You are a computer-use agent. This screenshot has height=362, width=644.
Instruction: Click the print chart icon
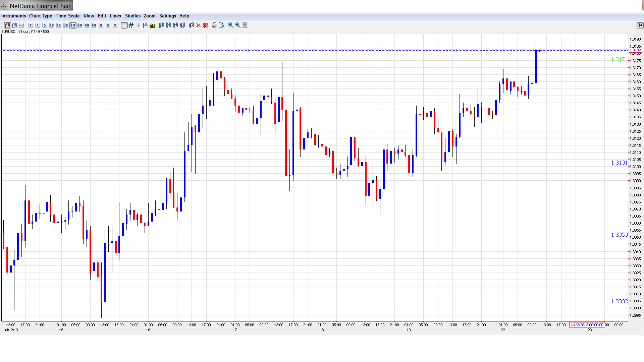point(215,25)
